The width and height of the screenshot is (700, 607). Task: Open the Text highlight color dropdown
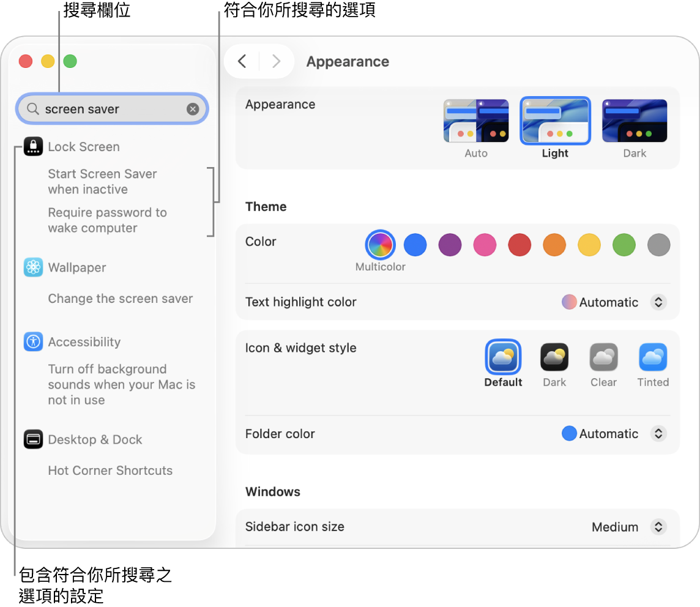(x=658, y=302)
